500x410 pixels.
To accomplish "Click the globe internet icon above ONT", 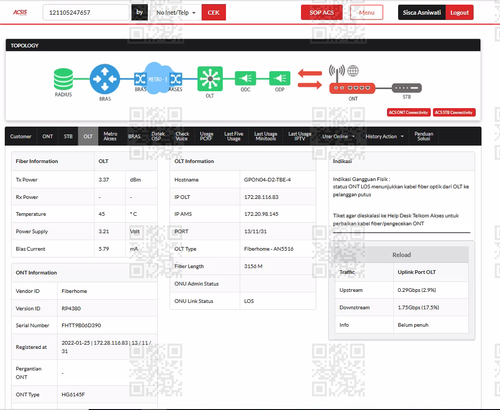I will point(353,71).
